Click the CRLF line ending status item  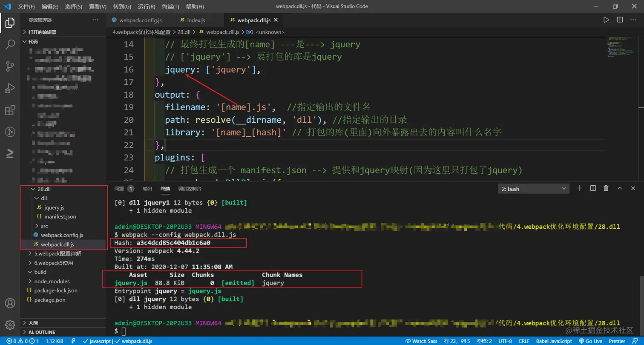coord(523,341)
